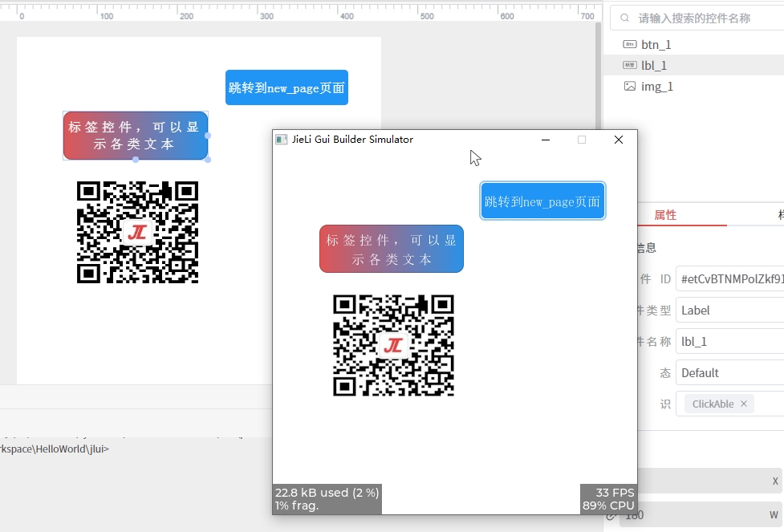Open the 属性 properties tab
This screenshot has width=784, height=532.
(x=665, y=215)
